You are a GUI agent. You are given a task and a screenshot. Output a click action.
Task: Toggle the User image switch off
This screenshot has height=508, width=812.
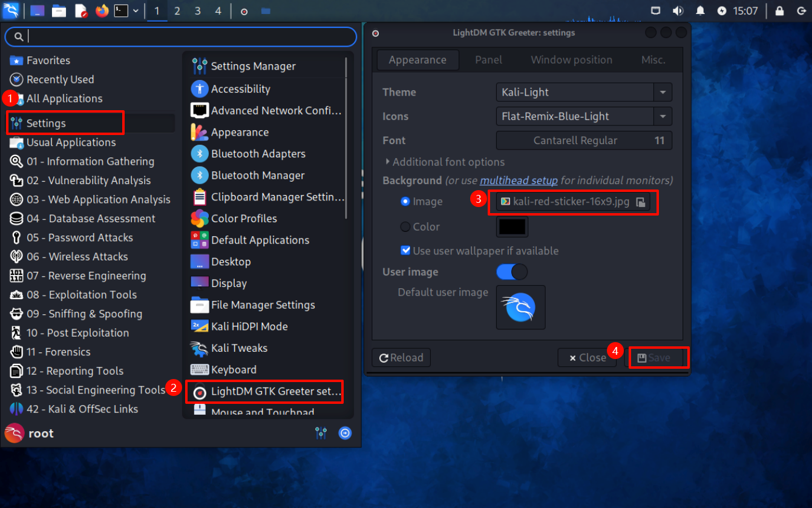point(512,272)
